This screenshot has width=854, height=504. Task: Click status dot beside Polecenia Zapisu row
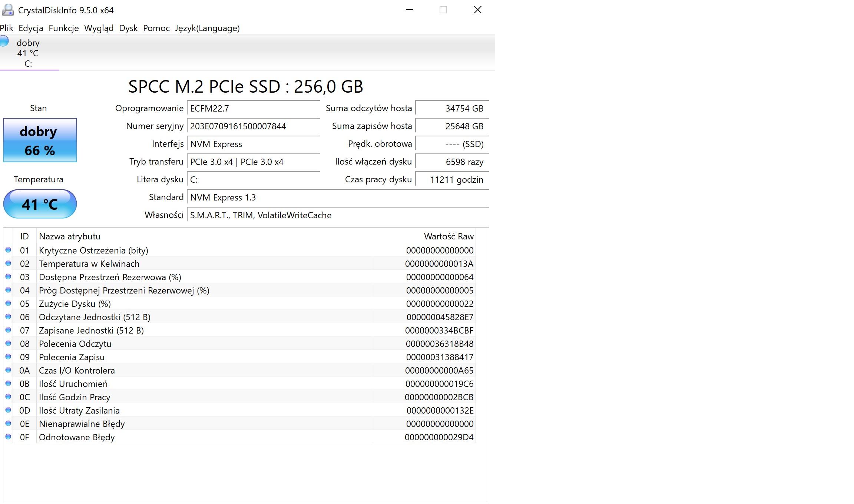pyautogui.click(x=8, y=357)
